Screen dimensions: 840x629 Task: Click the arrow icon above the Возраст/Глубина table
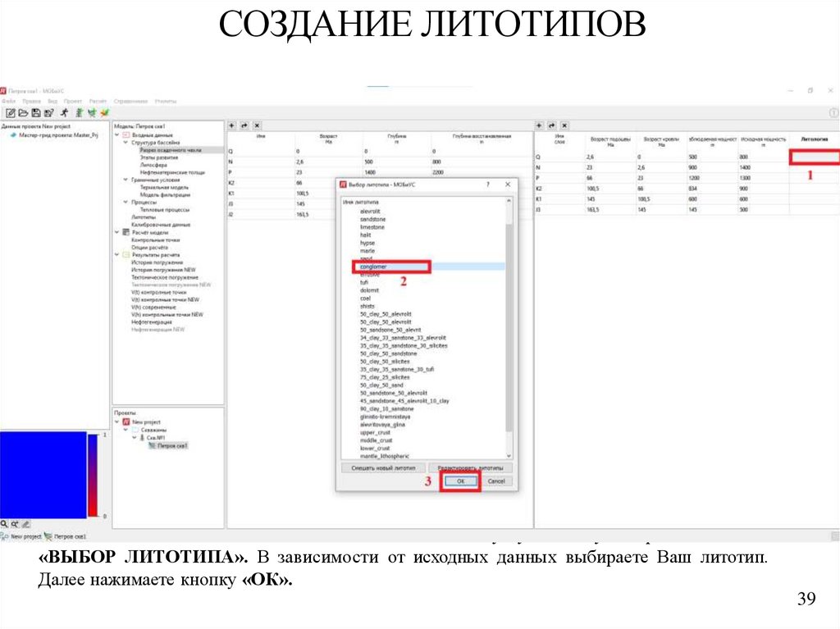(x=244, y=125)
